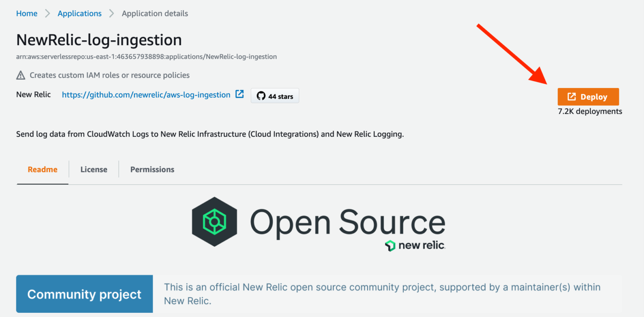Open the aws-log-ingestion GitHub URL link
The image size is (644, 317).
pyautogui.click(x=145, y=94)
